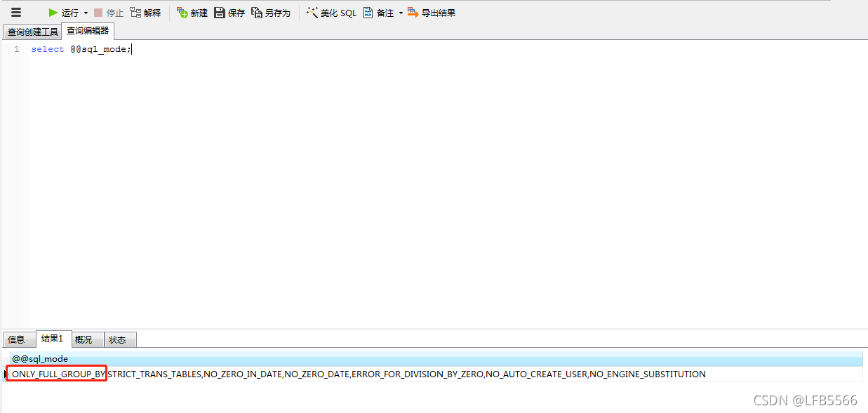Open the 备注 dropdown arrow
868x413 pixels.
[400, 12]
